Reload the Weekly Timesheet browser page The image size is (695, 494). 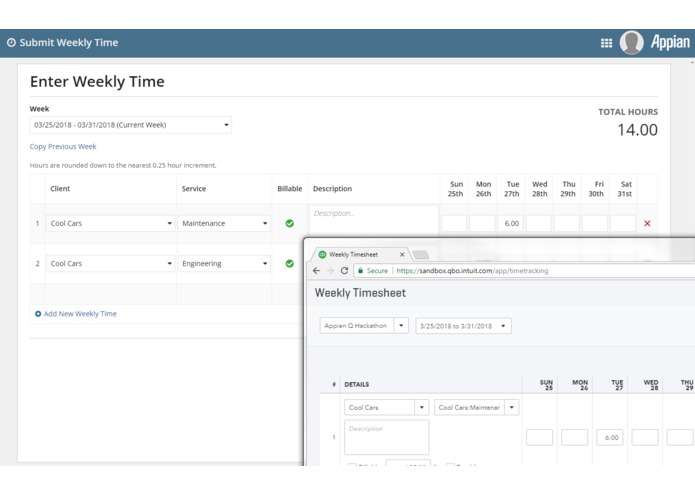tap(344, 271)
